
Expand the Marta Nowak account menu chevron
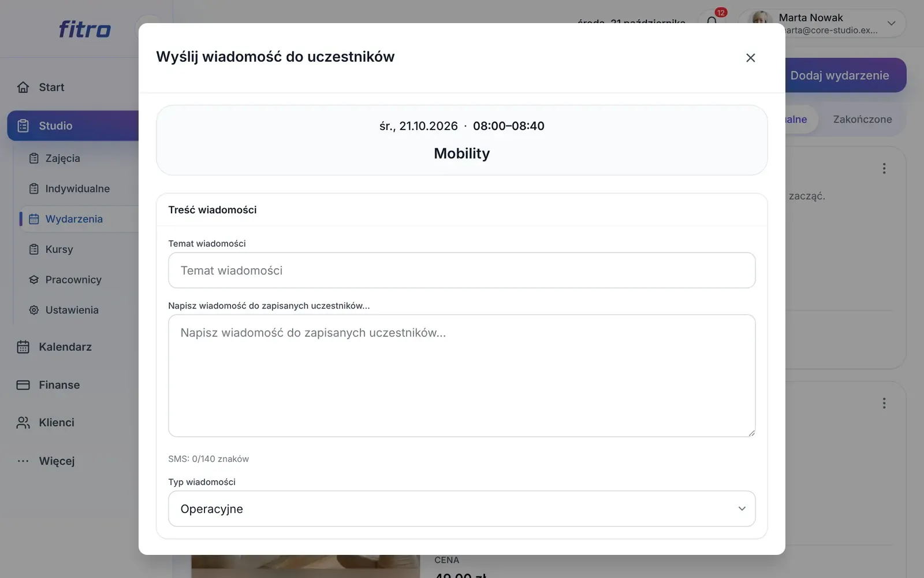pos(891,23)
